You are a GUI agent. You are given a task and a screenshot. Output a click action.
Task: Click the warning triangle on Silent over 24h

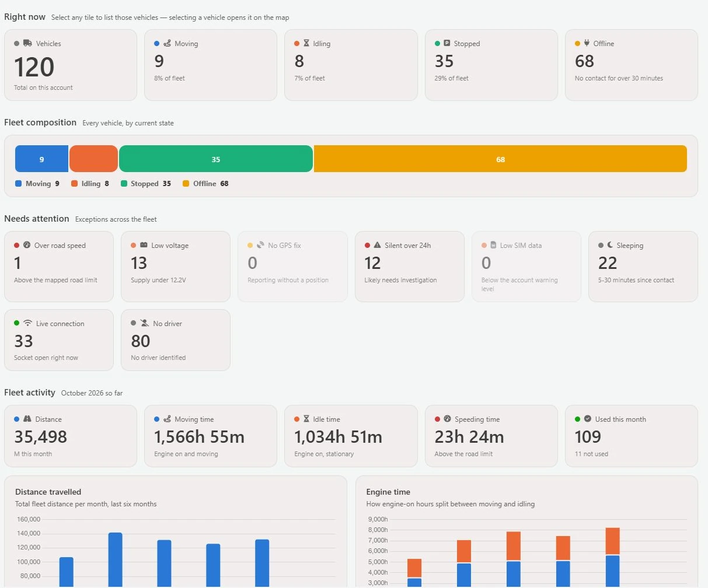point(377,245)
